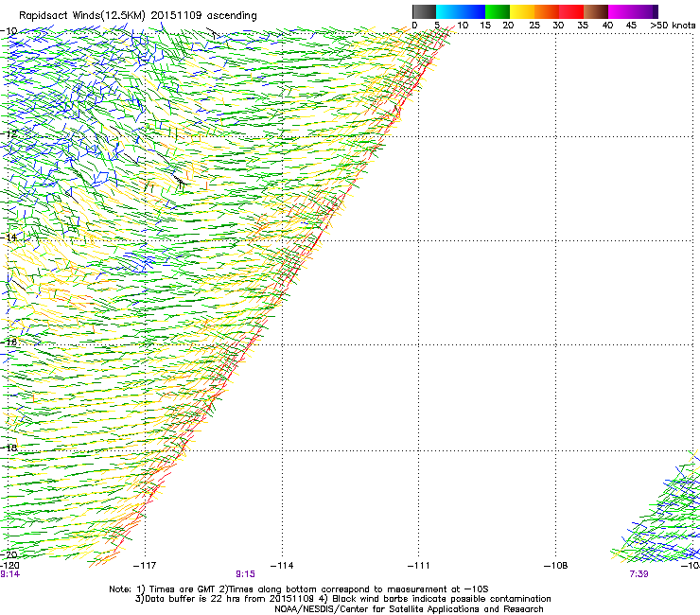Click the "25" knots legend label
Image resolution: width=700 pixels, height=615 pixels.
(534, 26)
